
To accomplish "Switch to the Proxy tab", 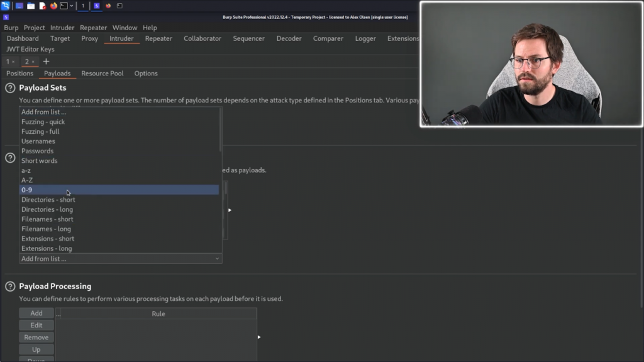I will 89,38.
